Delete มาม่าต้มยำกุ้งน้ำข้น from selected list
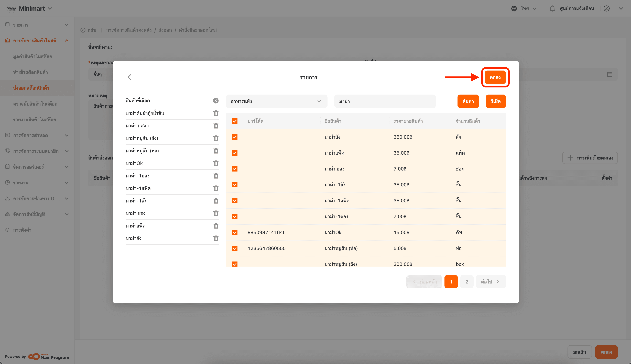 pyautogui.click(x=216, y=113)
